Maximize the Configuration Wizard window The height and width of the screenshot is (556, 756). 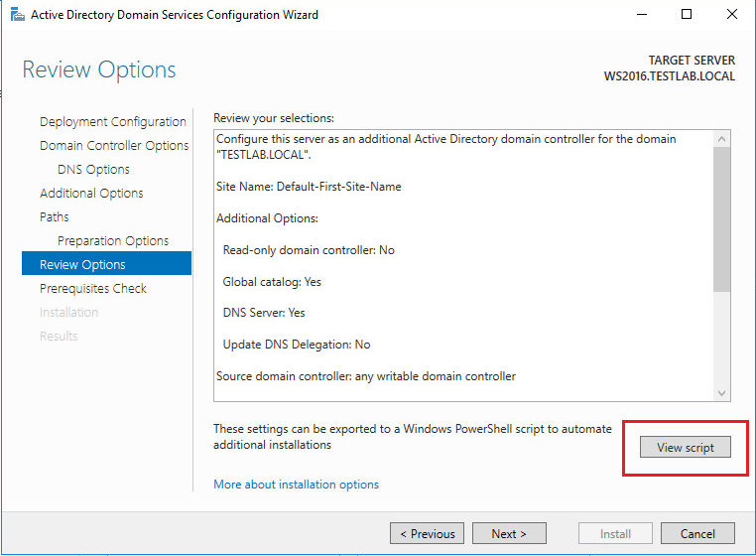(x=688, y=15)
